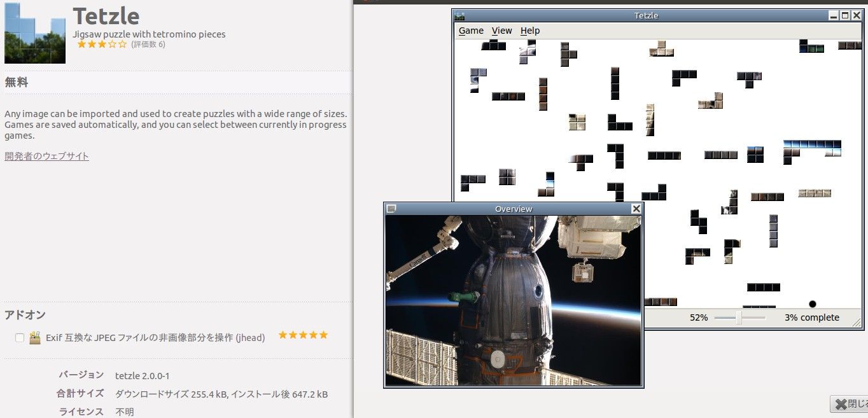This screenshot has width=868, height=418.
Task: Click the large Tetzle heading
Action: [x=106, y=16]
